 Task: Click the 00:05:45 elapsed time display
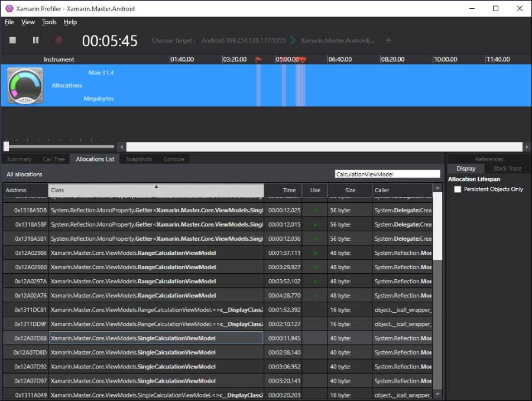tap(109, 41)
